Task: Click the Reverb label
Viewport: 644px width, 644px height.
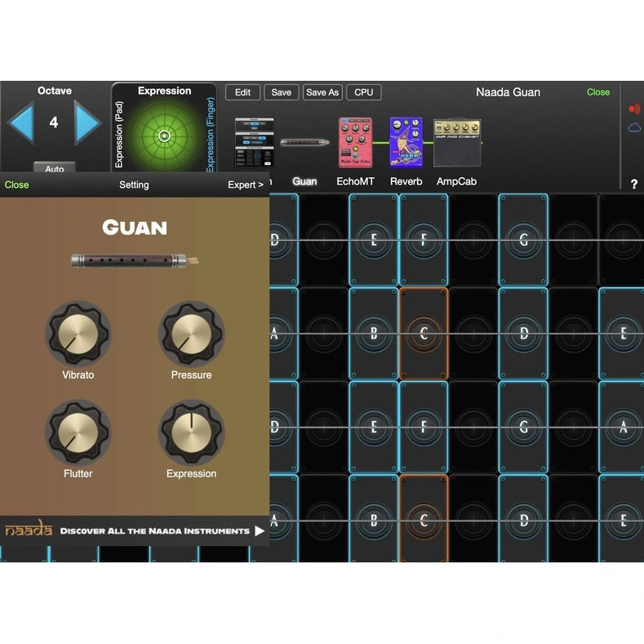Action: coord(406,181)
